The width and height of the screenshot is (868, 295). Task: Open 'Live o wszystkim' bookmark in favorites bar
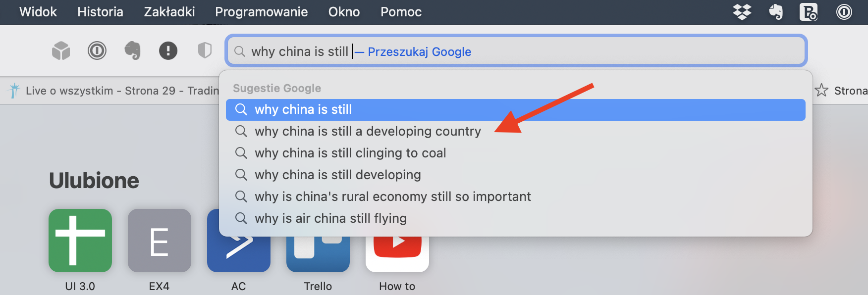pos(114,91)
